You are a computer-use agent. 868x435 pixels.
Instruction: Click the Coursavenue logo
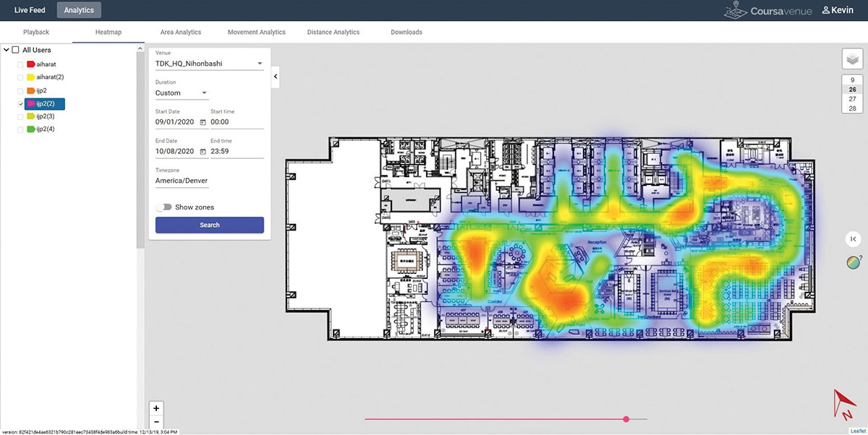(768, 9)
